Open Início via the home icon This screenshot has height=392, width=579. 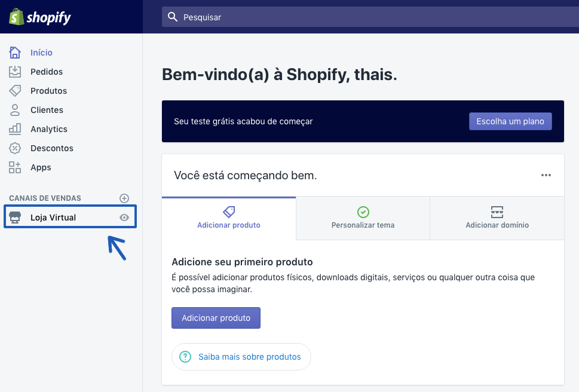(x=15, y=53)
